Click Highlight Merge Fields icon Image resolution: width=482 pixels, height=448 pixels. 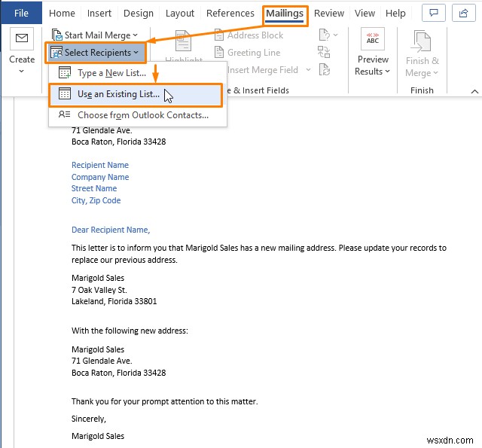point(184,41)
